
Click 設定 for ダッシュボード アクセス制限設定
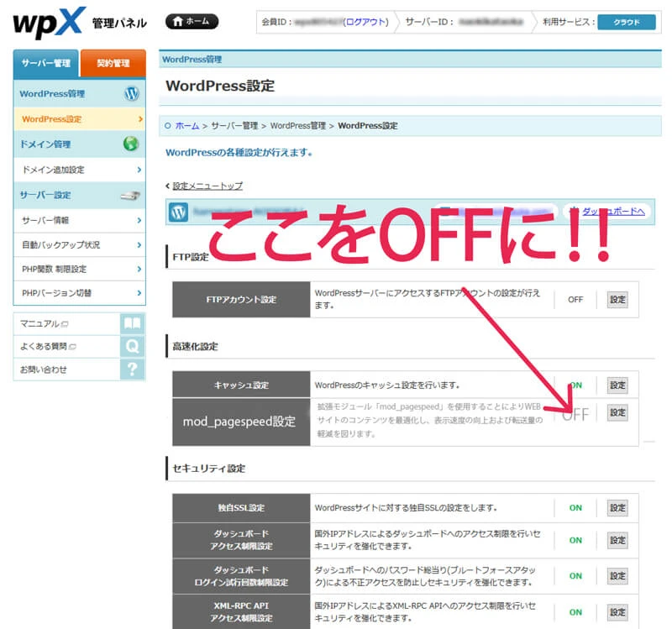click(617, 540)
